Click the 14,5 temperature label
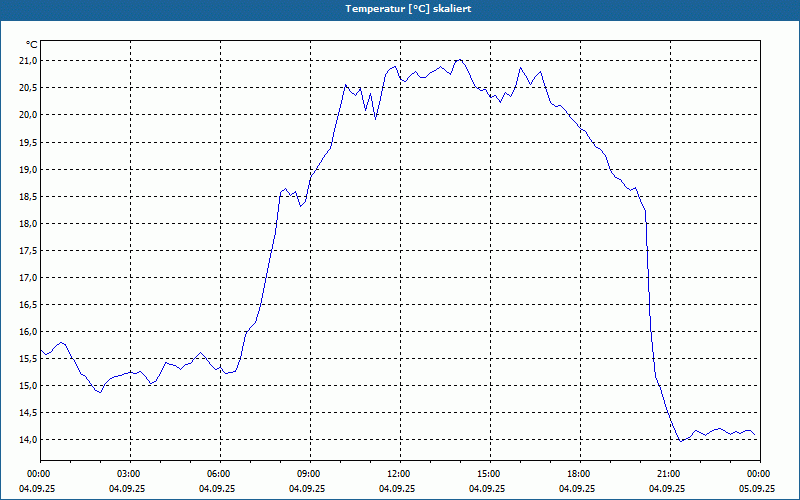 [x=28, y=413]
